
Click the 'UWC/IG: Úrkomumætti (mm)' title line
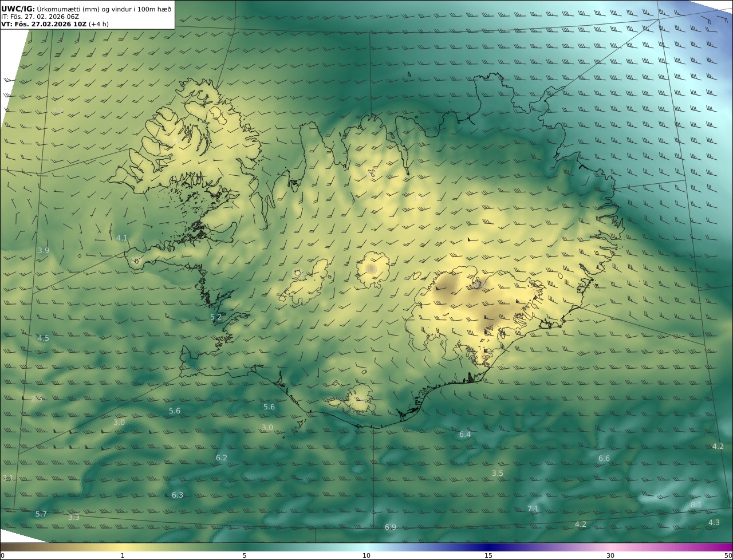(86, 9)
